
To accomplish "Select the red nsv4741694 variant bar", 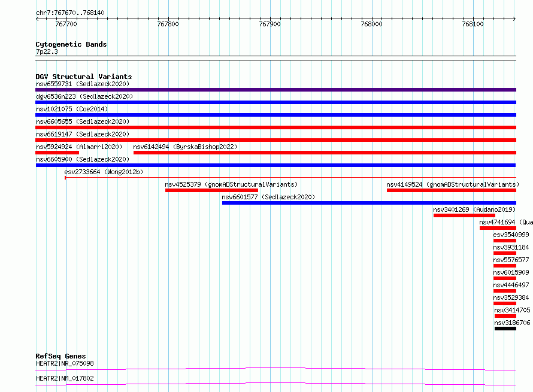I will 498,228.
